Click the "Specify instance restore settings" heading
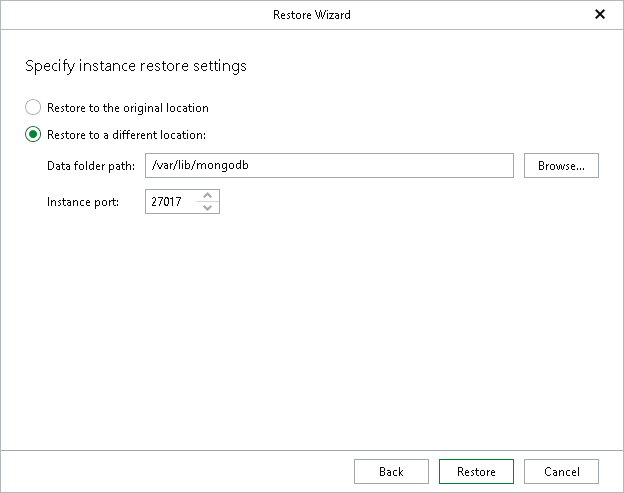Image resolution: width=624 pixels, height=493 pixels. [x=135, y=66]
